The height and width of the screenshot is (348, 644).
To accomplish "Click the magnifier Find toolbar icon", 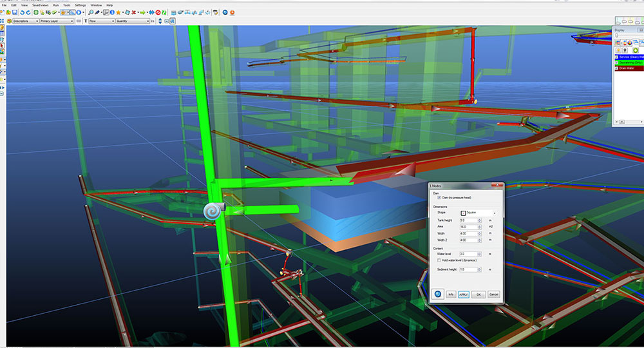I will [x=91, y=12].
